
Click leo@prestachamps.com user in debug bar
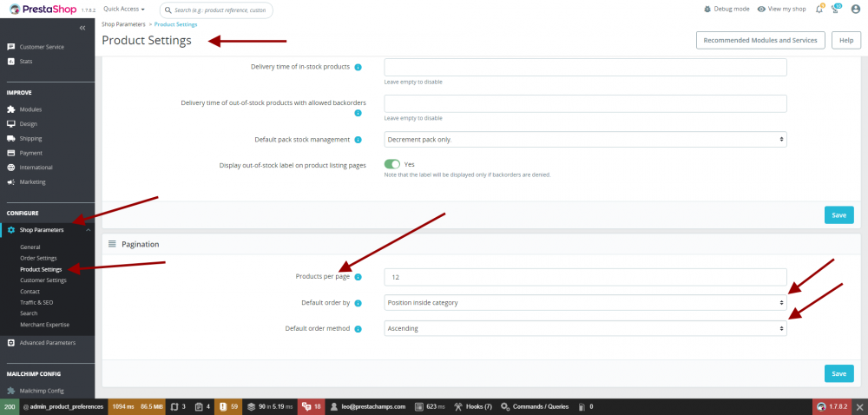(367, 406)
